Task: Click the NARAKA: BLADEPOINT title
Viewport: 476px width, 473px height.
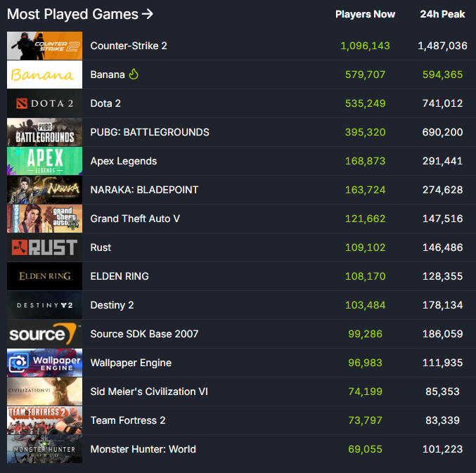Action: point(144,190)
